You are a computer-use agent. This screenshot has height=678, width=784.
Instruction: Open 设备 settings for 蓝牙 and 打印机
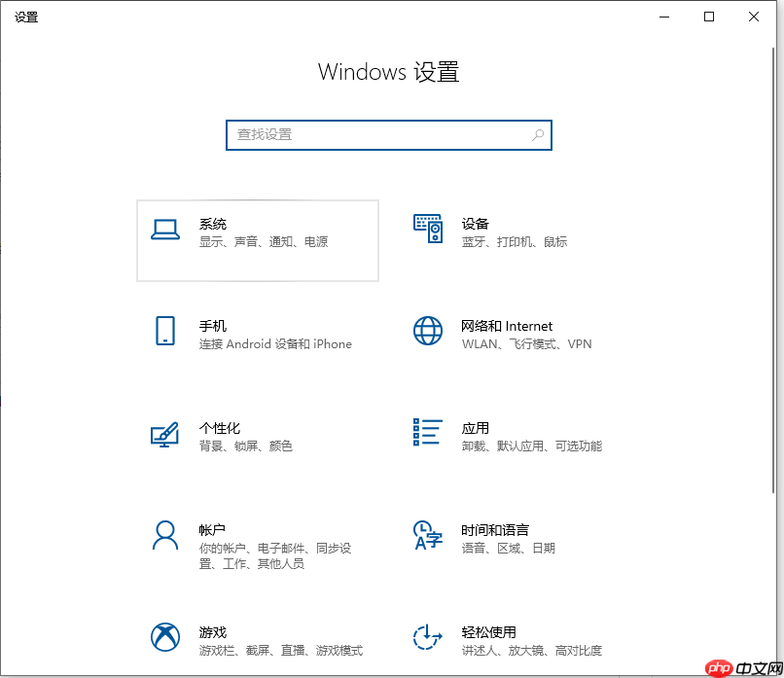pos(428,231)
